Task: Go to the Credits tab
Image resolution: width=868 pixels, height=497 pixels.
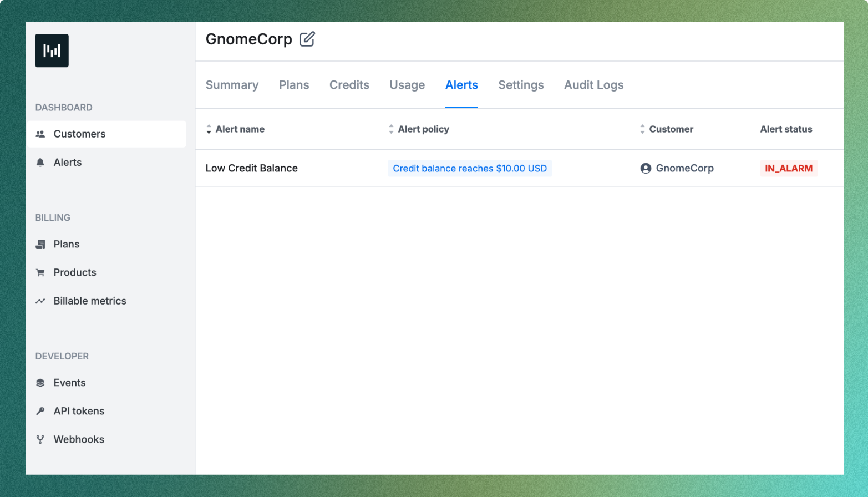Action: [349, 85]
